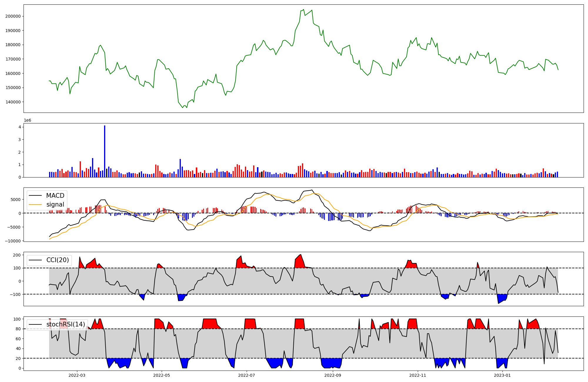
Task: Click the 2023-01 x-axis date label
Action: tap(502, 375)
